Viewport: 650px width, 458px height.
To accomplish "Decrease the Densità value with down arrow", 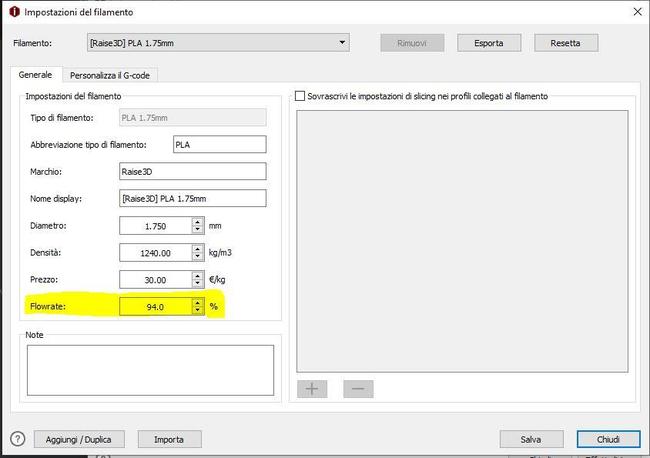I will (x=198, y=257).
